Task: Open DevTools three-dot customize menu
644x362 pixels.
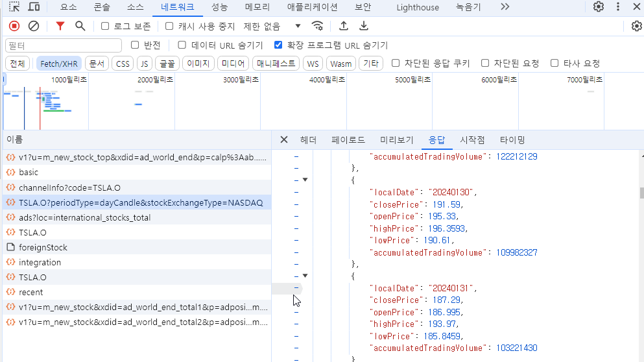Action: pos(617,6)
